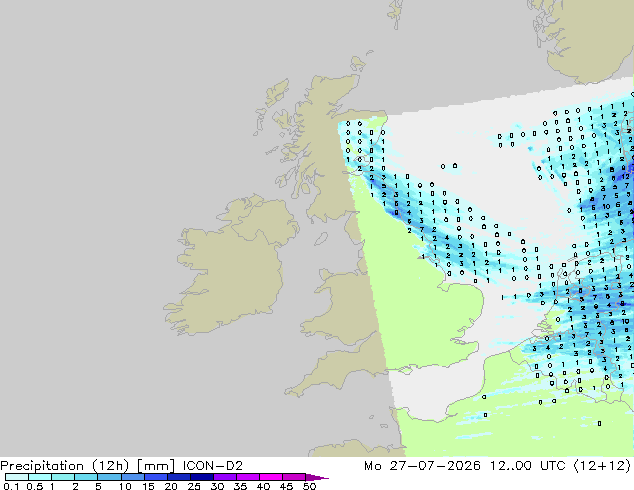Click the "12.00 UTC" time label
The image size is (634, 490).
tap(527, 466)
